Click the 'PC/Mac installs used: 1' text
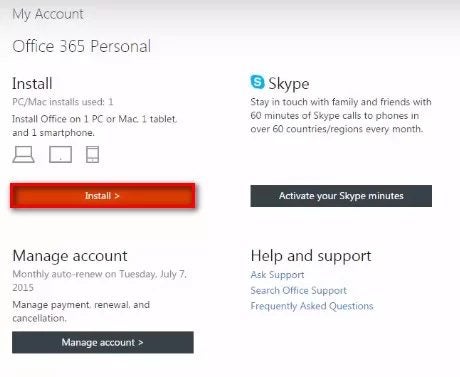This screenshot has height=377, width=460. [x=63, y=102]
